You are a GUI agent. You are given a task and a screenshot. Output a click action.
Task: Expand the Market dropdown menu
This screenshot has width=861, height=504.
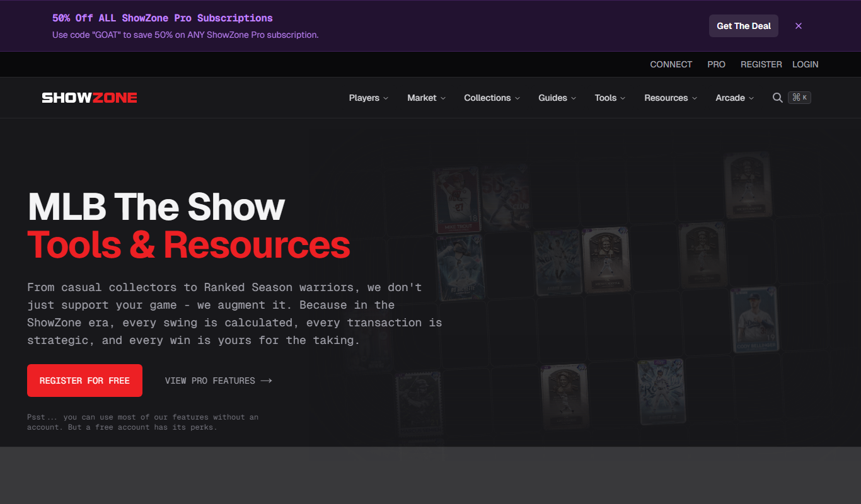[427, 98]
